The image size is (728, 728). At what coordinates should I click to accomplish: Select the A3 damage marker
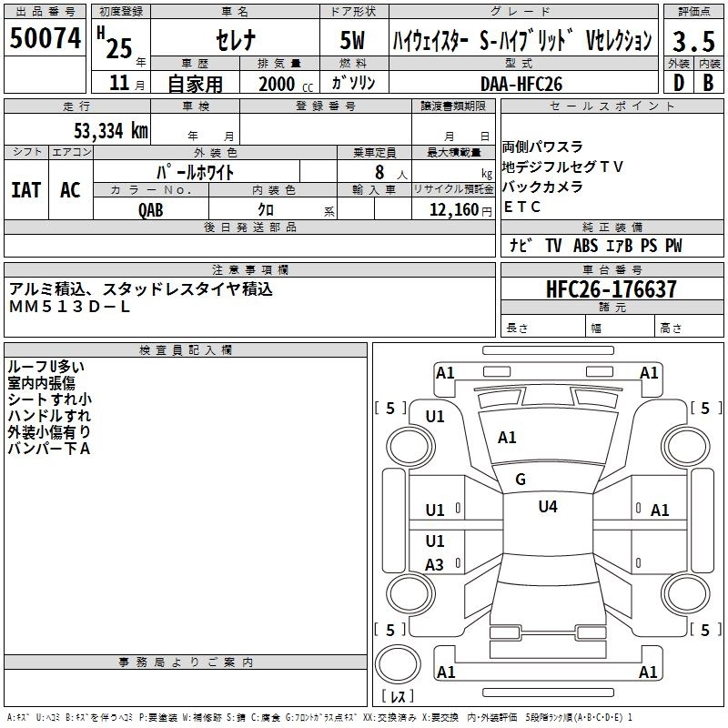click(x=435, y=565)
